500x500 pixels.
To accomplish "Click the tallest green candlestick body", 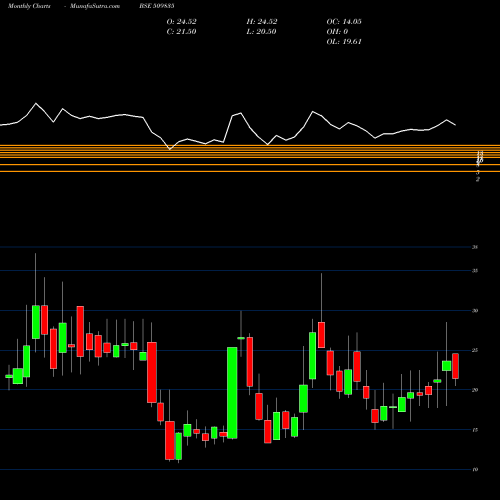I will click(232, 393).
